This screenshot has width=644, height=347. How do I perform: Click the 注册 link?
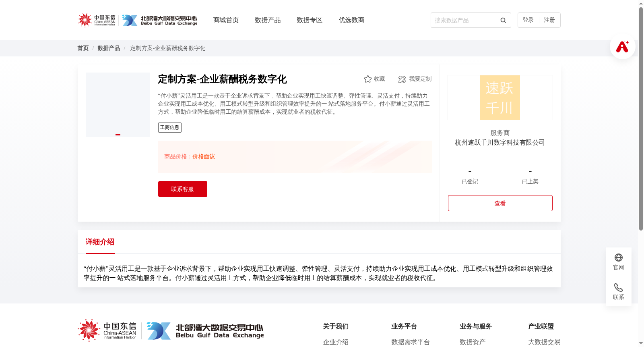pyautogui.click(x=549, y=20)
